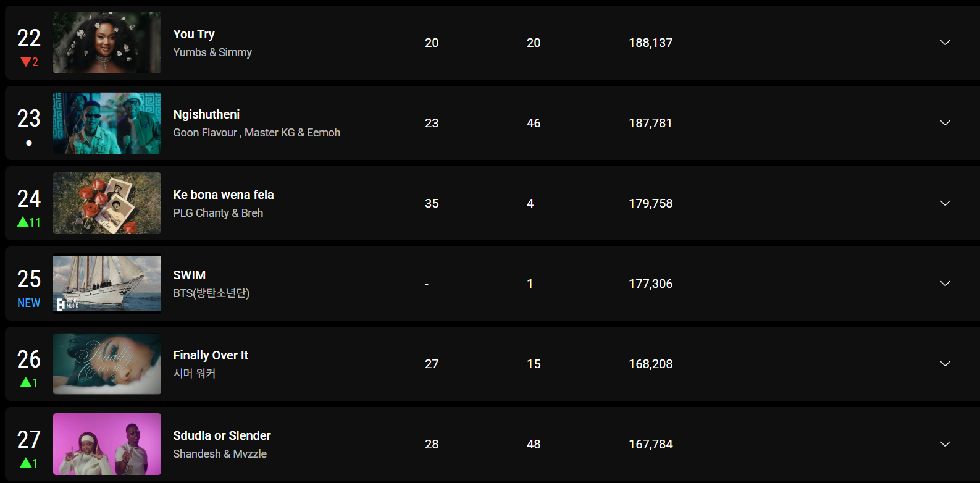Open Ke bona wena fela thumbnail
This screenshot has width=980, height=483.
(x=107, y=203)
